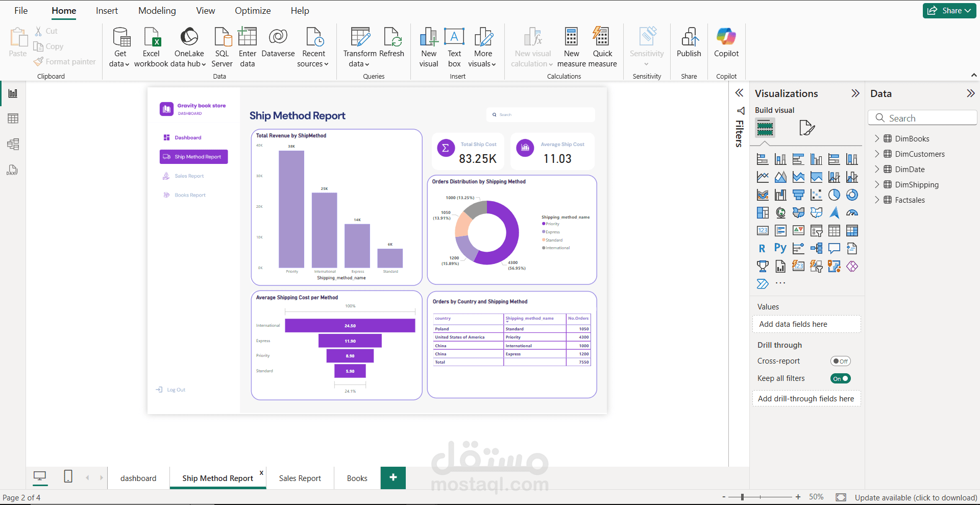Select the Q&A speech bubble visual
980x505 pixels.
tap(834, 249)
